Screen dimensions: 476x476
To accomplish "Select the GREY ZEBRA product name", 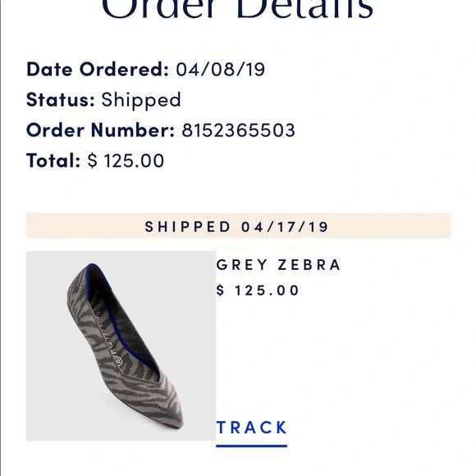I will click(278, 265).
